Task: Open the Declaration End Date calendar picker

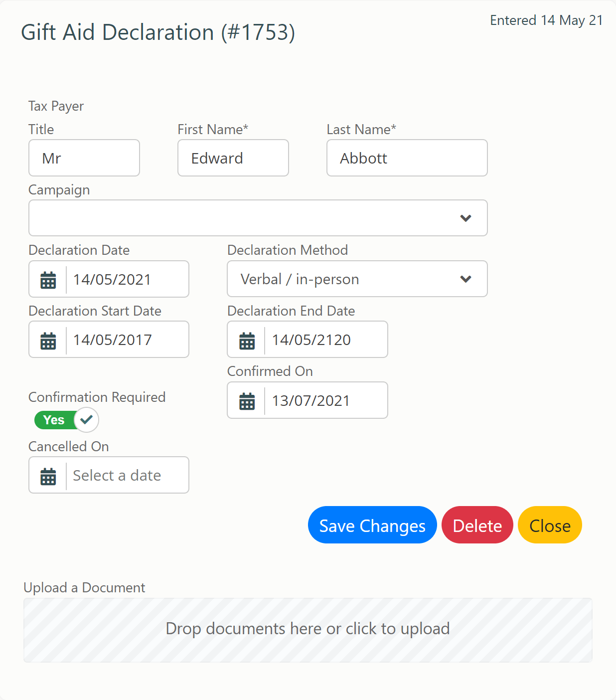Action: click(x=246, y=340)
